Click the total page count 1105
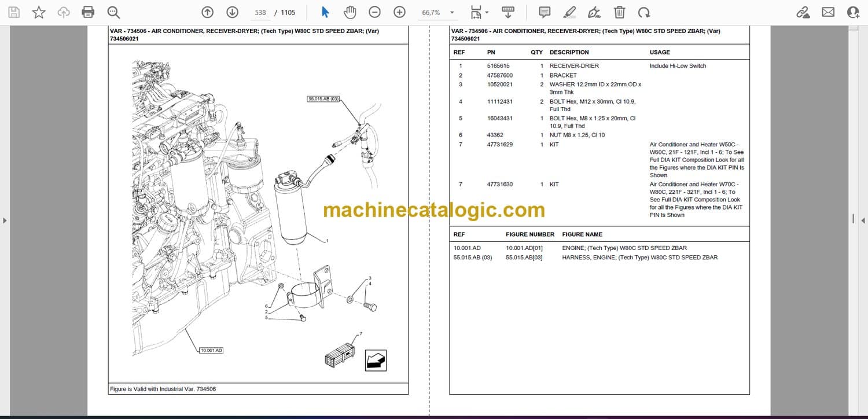 pos(288,12)
